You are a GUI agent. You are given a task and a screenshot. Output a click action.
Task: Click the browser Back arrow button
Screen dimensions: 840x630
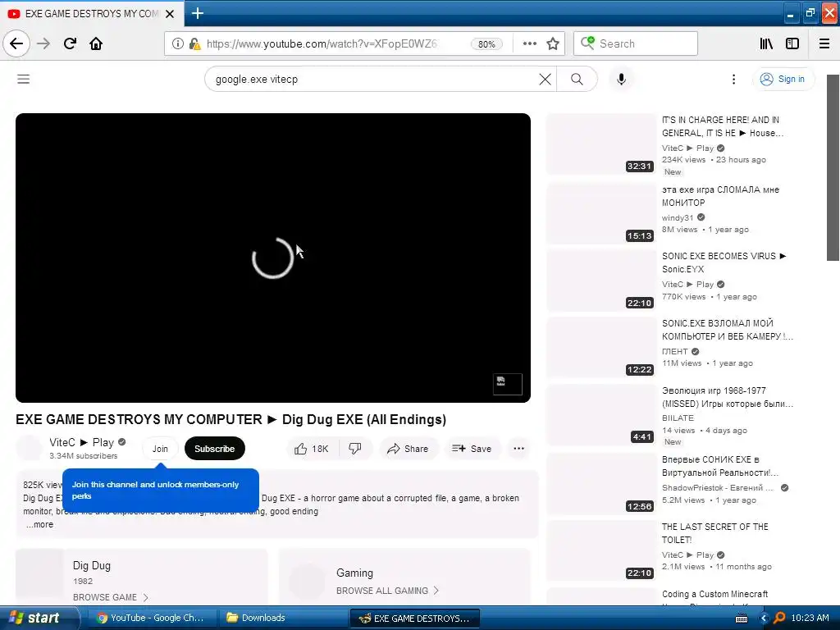coord(16,43)
